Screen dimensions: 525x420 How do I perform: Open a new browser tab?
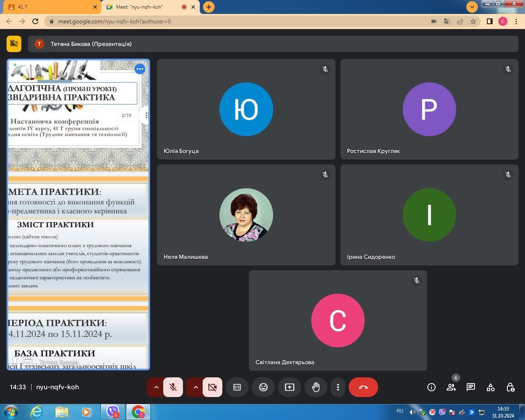click(209, 7)
